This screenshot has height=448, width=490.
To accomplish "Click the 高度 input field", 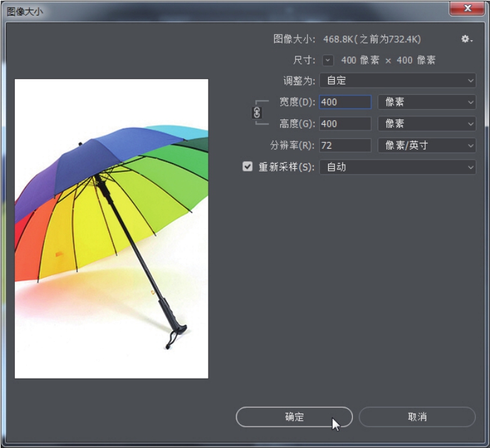I will [x=345, y=123].
